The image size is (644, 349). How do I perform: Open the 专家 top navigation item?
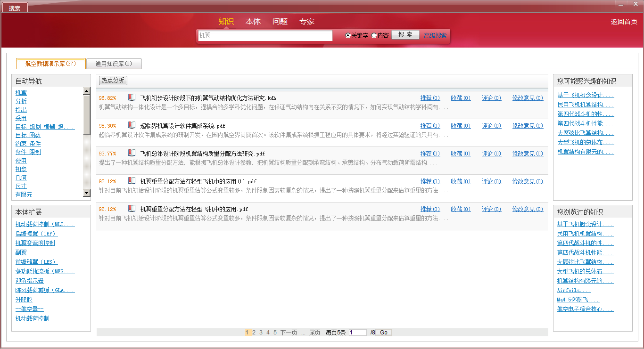(x=307, y=21)
